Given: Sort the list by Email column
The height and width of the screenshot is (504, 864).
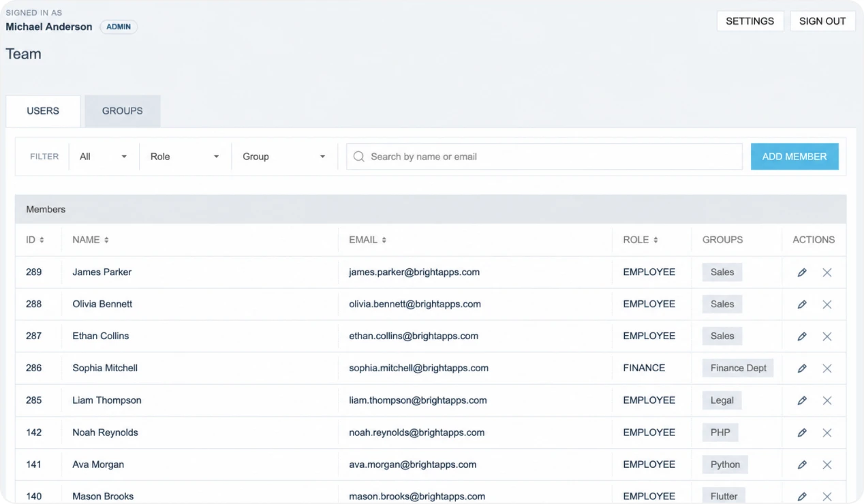Looking at the screenshot, I should [368, 240].
